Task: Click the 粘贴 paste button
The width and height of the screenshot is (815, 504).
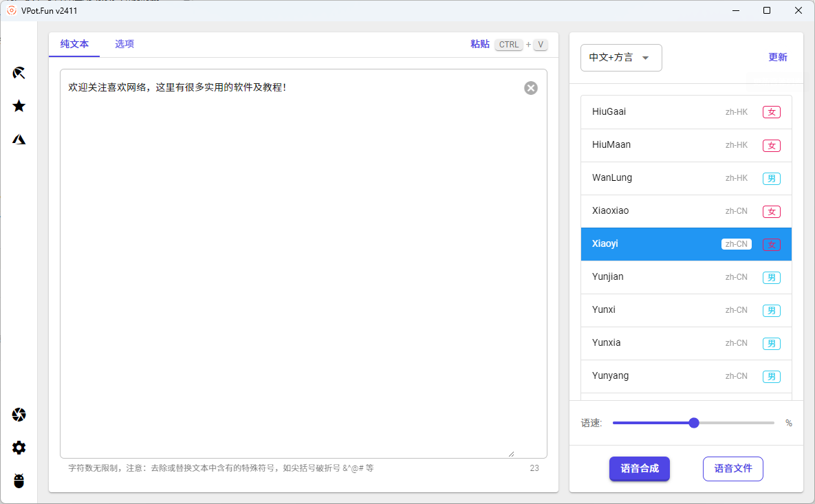Action: click(x=480, y=44)
